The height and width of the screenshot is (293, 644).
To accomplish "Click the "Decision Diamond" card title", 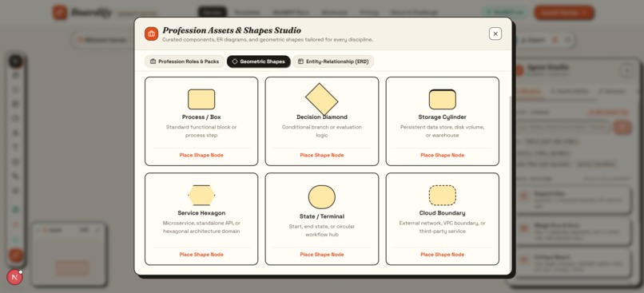I will tap(321, 117).
